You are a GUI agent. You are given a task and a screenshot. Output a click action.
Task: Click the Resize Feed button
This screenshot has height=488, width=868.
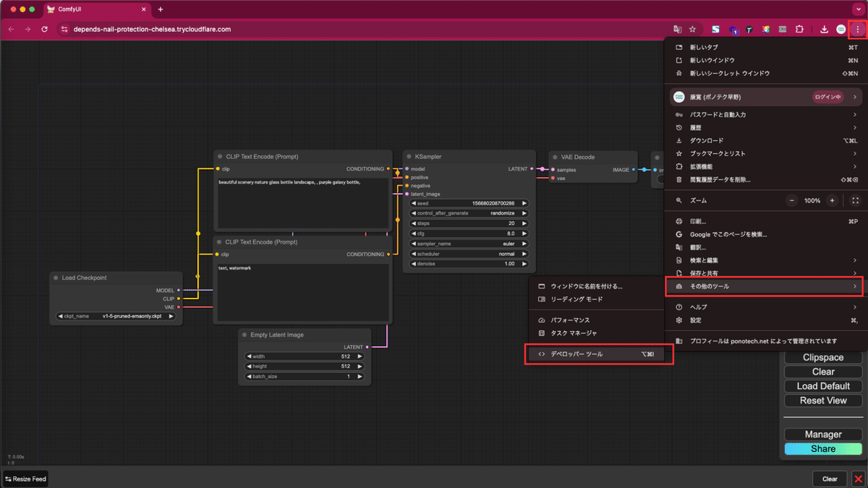[x=25, y=479]
